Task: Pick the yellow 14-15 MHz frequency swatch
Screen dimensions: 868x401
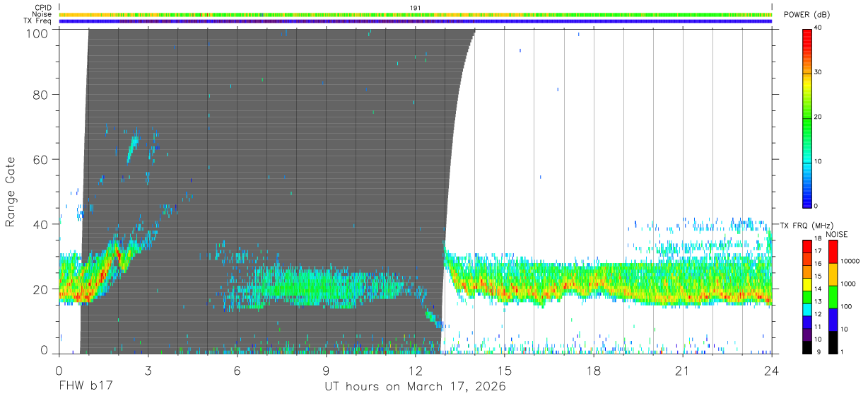Action: [x=807, y=284]
